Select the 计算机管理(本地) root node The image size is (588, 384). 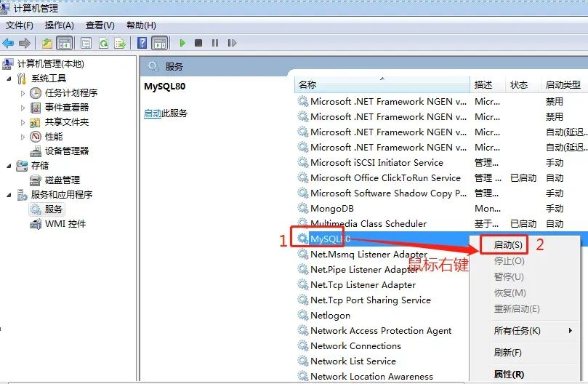click(x=51, y=64)
